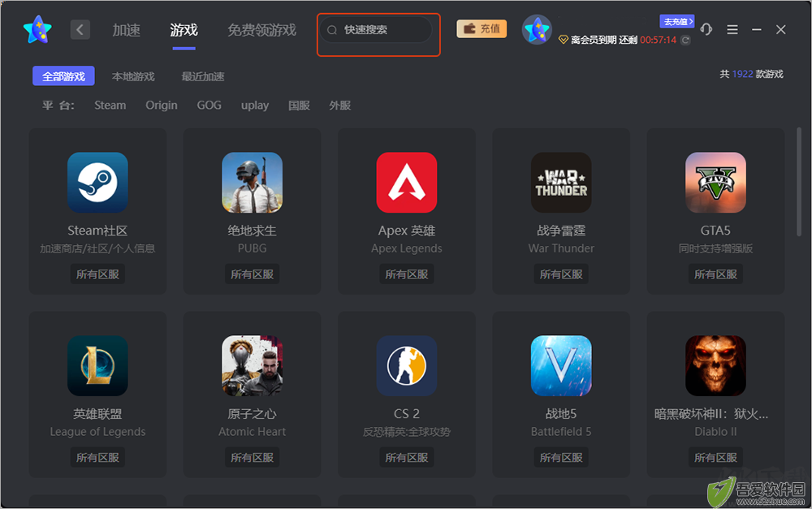Image resolution: width=812 pixels, height=509 pixels.
Task: Filter games by 外服 region
Action: point(339,105)
